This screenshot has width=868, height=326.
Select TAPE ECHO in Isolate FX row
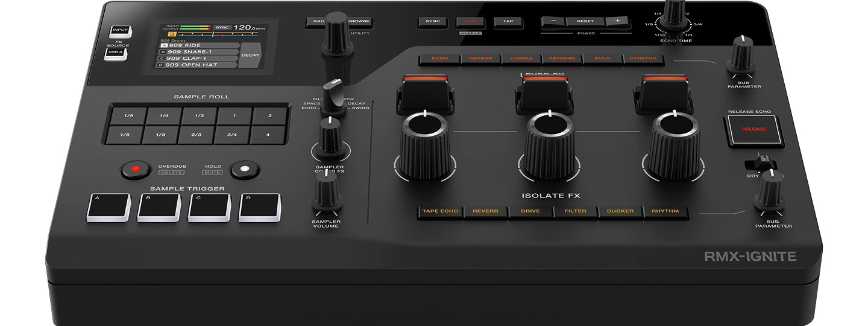click(x=440, y=211)
